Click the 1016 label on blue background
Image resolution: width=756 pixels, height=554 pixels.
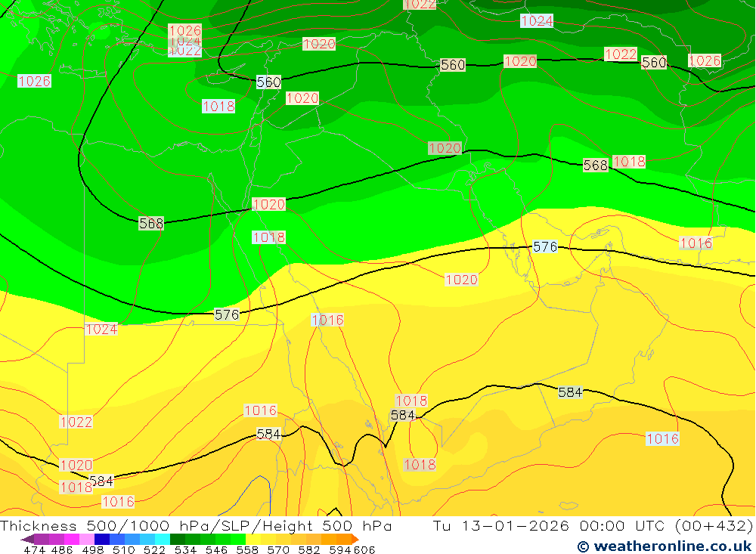tap(662, 439)
